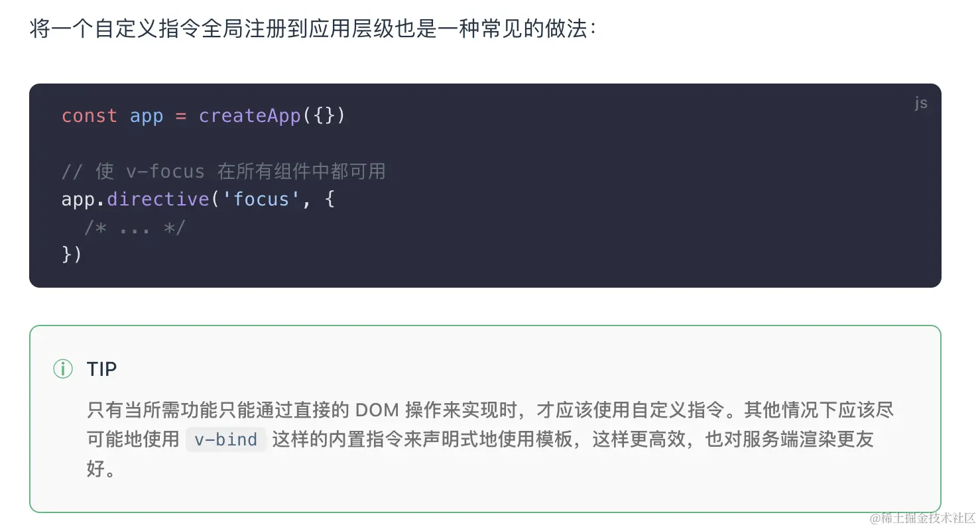The width and height of the screenshot is (980, 529).
Task: Click the TIP info circle icon
Action: point(63,369)
